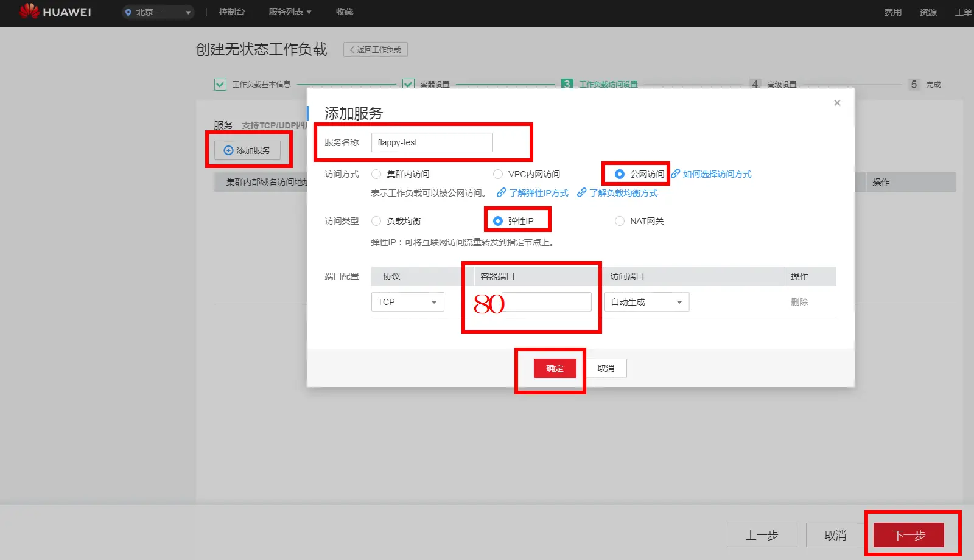Open 收藏 in the top bar
The image size is (974, 560).
[345, 12]
